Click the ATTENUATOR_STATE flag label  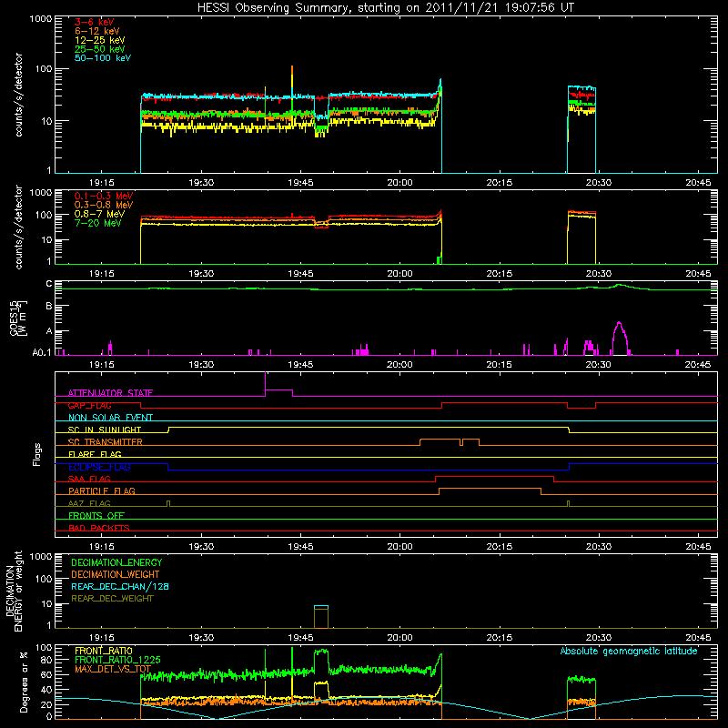coord(110,393)
